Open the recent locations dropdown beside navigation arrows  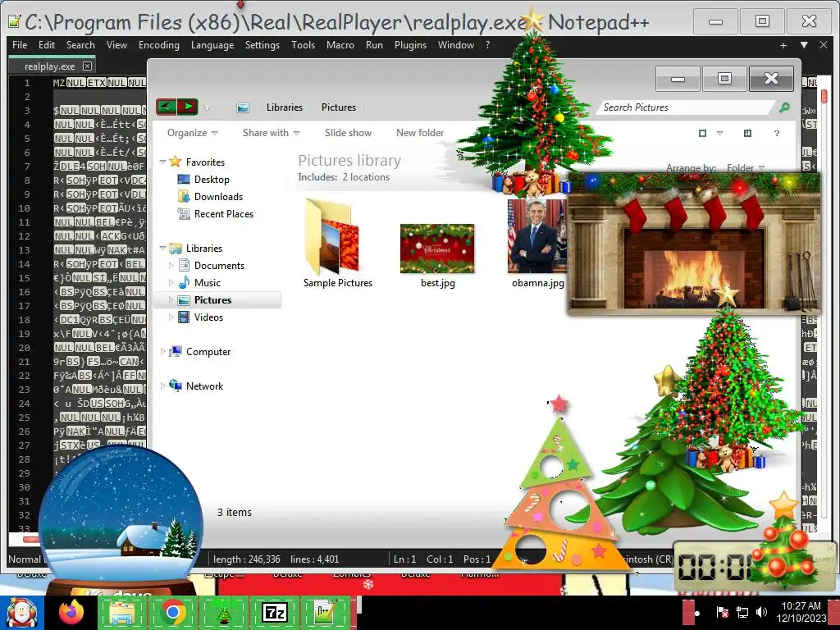coord(207,108)
